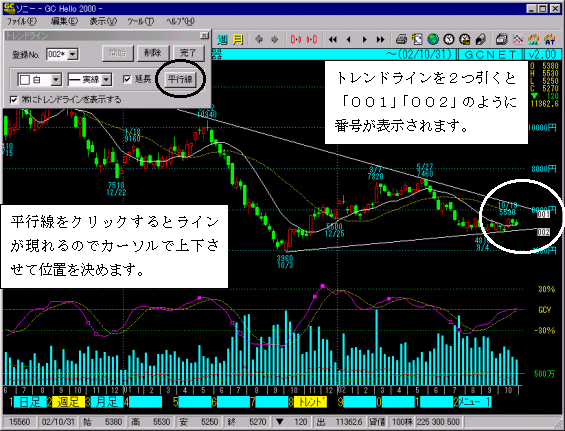This screenshot has height=431, width=565.
Task: Switch chart to weekly with 週 icon
Action: 222,39
